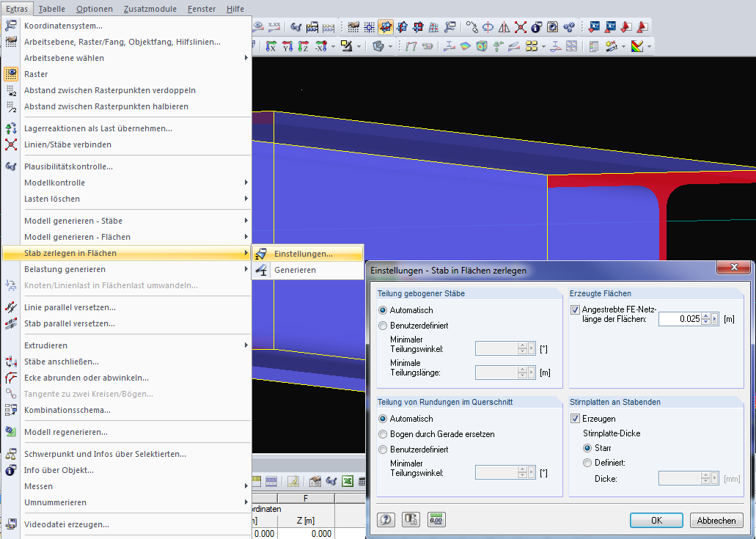Click column F header in the table

(306, 498)
